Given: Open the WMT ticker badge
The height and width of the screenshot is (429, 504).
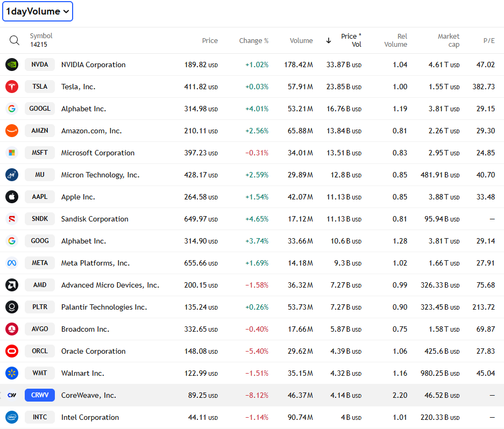Looking at the screenshot, I should (x=40, y=373).
